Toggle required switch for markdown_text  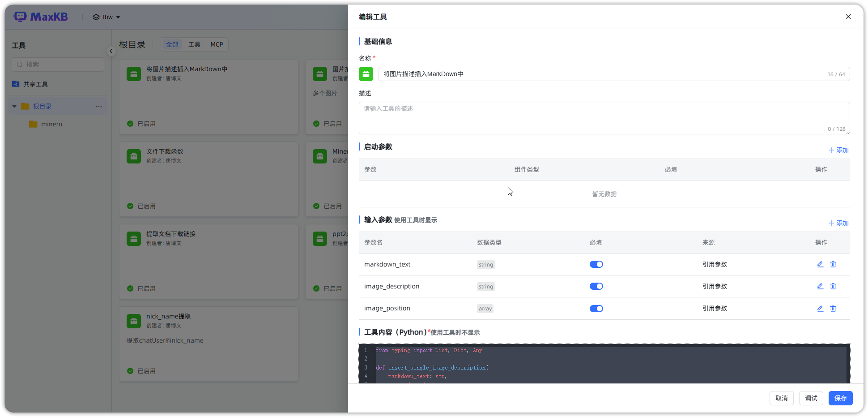pyautogui.click(x=596, y=264)
